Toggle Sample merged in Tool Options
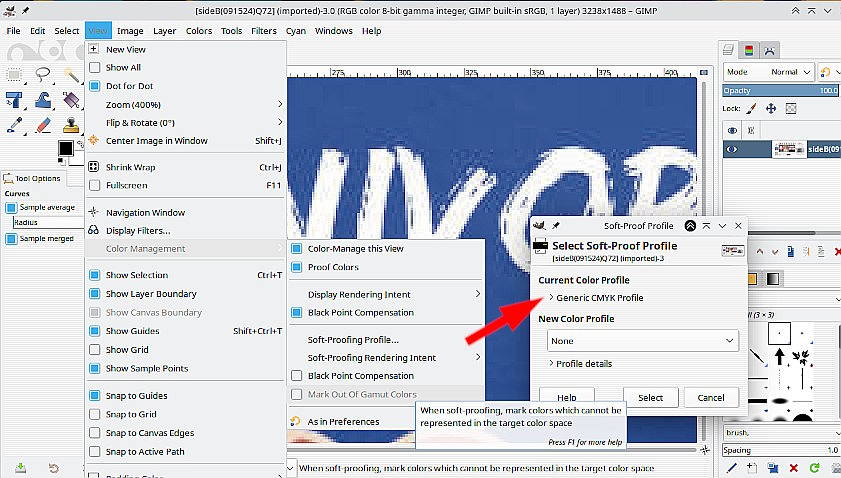Image resolution: width=841 pixels, height=478 pixels. point(11,239)
